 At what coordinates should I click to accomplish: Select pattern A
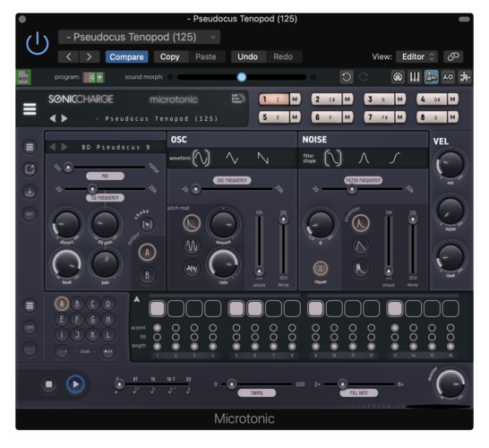[62, 304]
